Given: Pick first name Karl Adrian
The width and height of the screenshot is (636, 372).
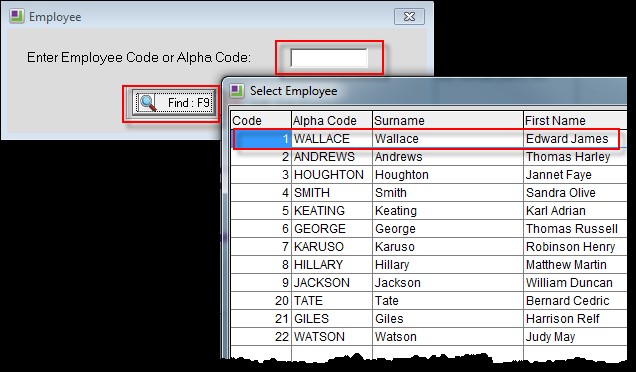Looking at the screenshot, I should pyautogui.click(x=575, y=211).
